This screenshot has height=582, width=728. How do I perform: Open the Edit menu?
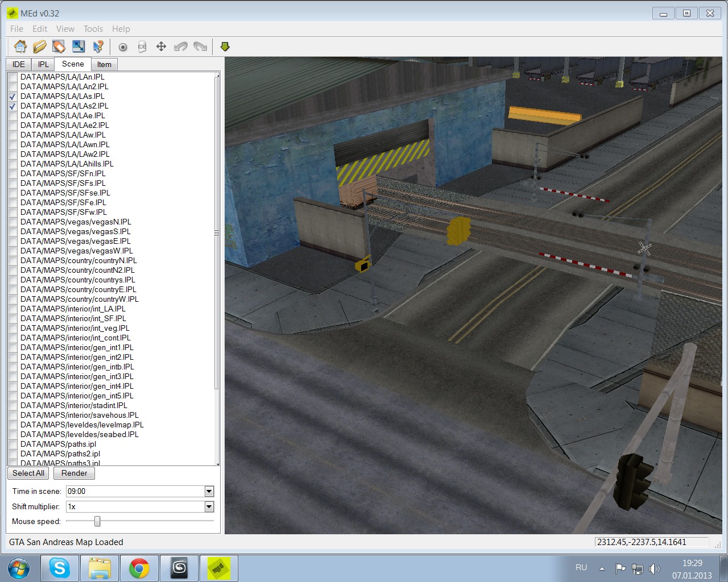pos(40,28)
